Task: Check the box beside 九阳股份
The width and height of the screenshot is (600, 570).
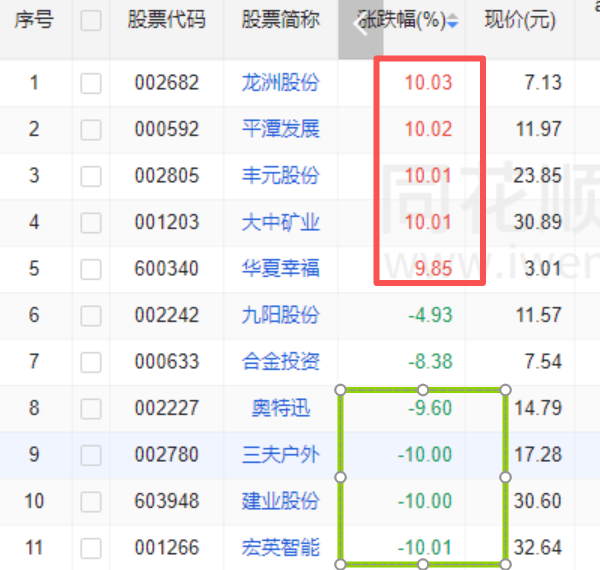Action: tap(91, 316)
